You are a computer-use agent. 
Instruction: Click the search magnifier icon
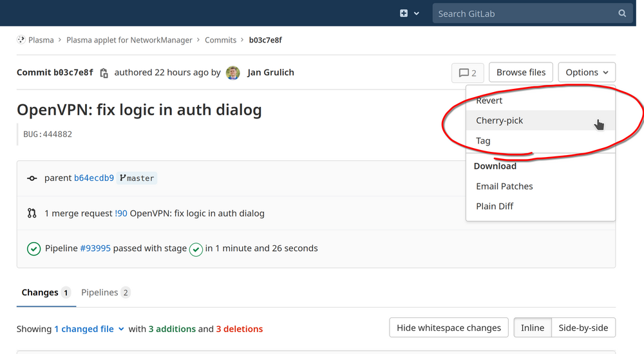click(621, 14)
